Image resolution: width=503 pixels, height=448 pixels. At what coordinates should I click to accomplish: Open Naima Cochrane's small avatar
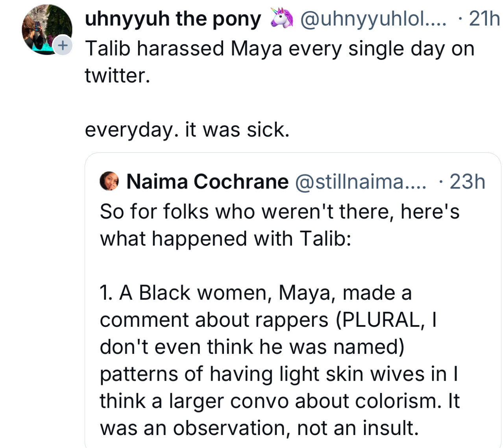pos(109,181)
